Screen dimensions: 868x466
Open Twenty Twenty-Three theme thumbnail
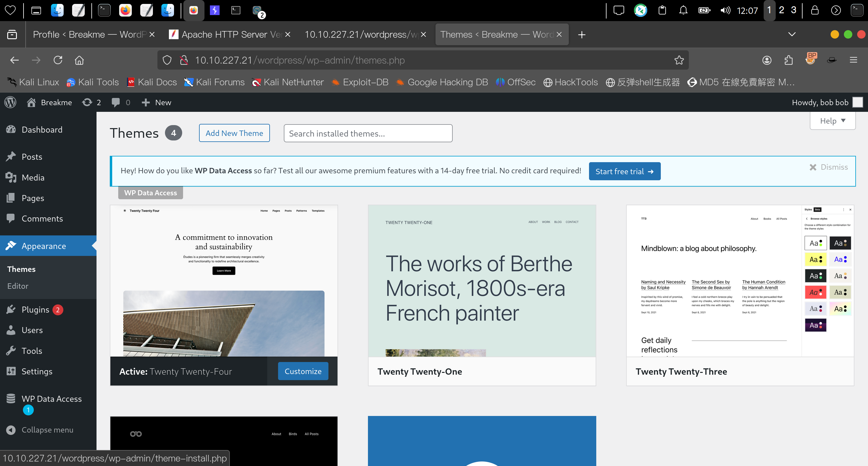point(740,281)
